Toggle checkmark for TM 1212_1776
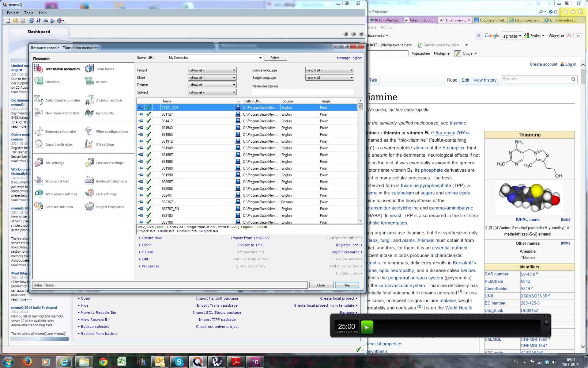Image resolution: width=588 pixels, height=368 pixels. pyautogui.click(x=149, y=108)
